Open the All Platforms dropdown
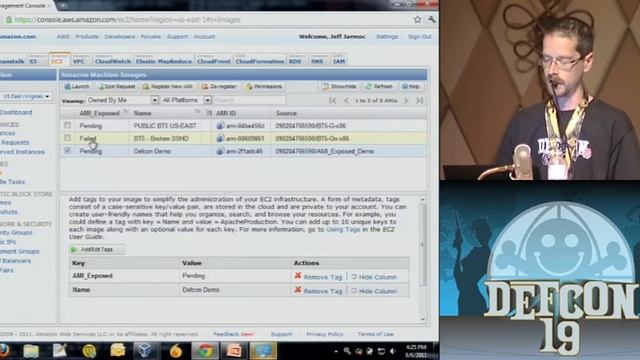 [186, 100]
